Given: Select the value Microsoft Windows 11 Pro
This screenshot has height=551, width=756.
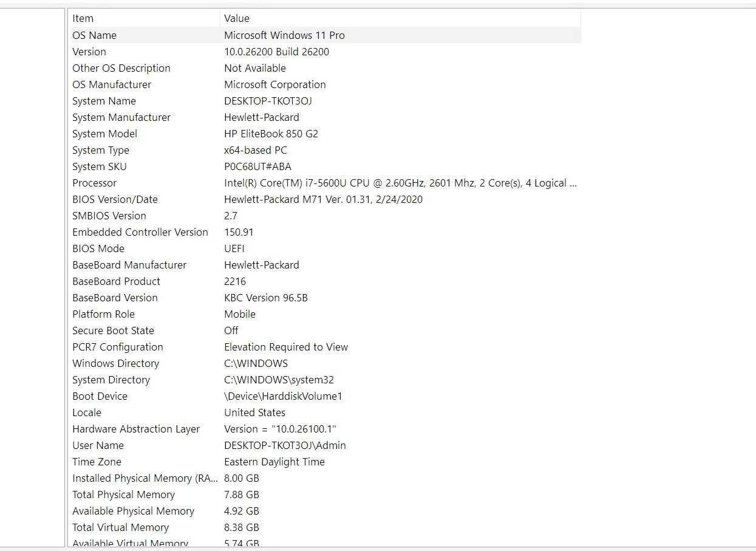Looking at the screenshot, I should (284, 35).
